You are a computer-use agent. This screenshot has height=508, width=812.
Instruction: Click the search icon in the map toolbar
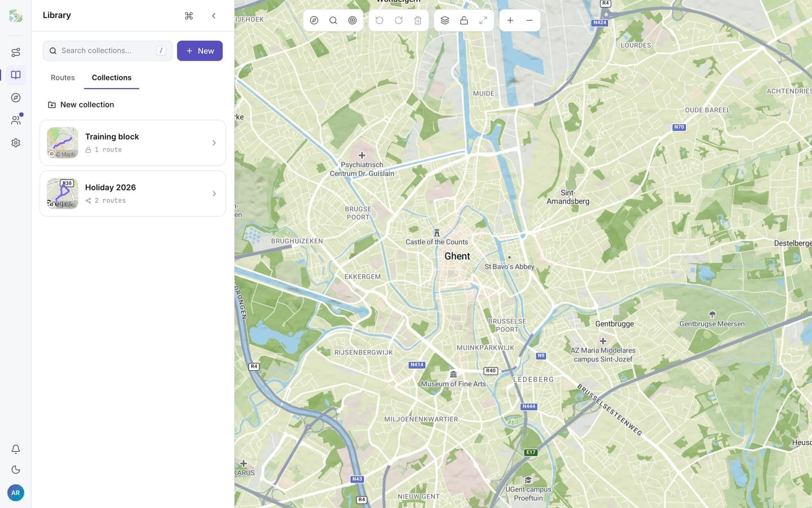tap(333, 20)
